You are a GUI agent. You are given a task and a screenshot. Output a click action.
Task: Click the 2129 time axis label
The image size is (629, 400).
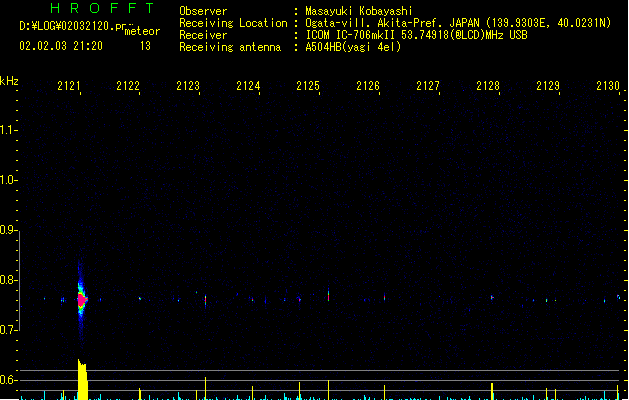pos(548,86)
